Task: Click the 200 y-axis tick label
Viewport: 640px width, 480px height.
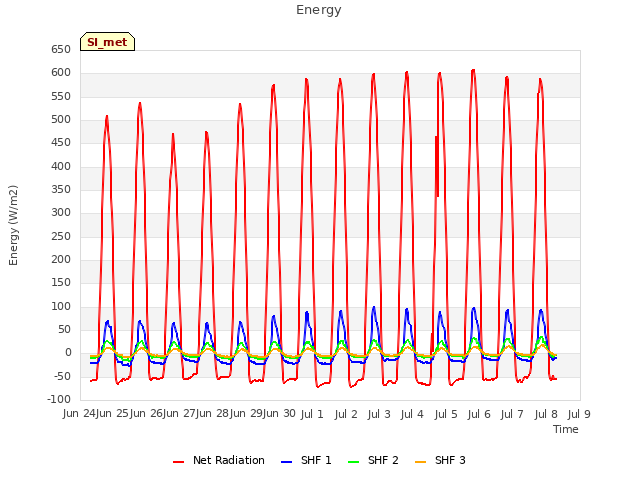Action: [61, 260]
